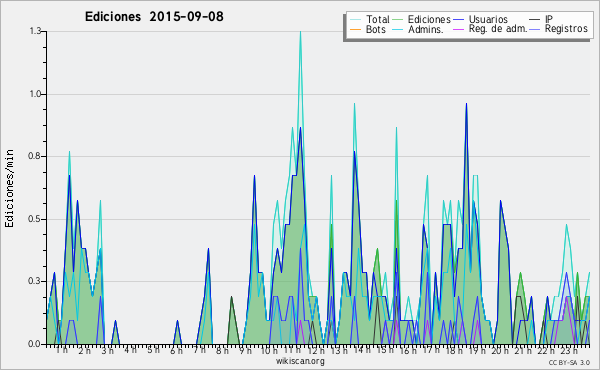Screen dimensions: 600x370
Task: Click the chart title Ediciones 2015-09-08
Action: click(x=154, y=17)
